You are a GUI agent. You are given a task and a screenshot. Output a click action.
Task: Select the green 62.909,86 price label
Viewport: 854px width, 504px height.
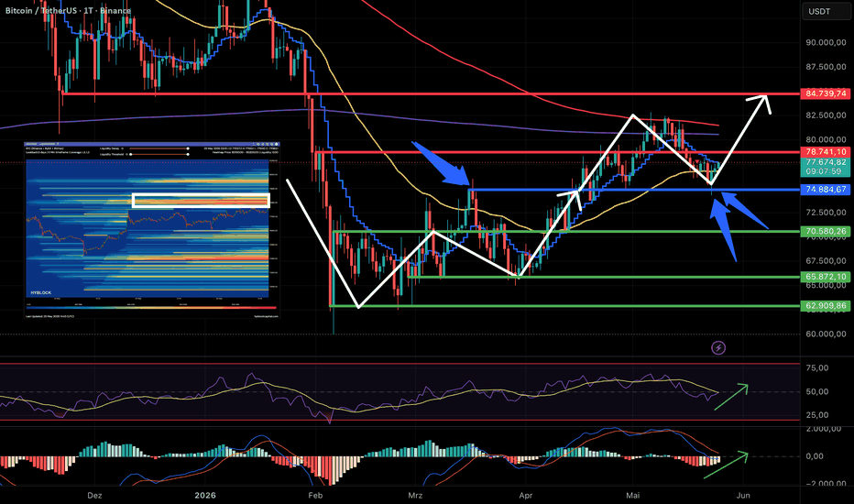[x=827, y=306]
